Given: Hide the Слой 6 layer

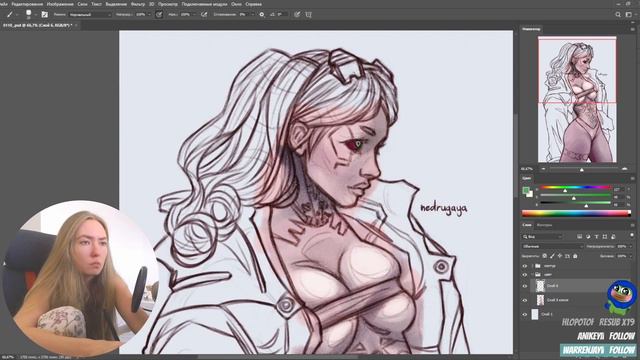Looking at the screenshot, I should pyautogui.click(x=525, y=286).
